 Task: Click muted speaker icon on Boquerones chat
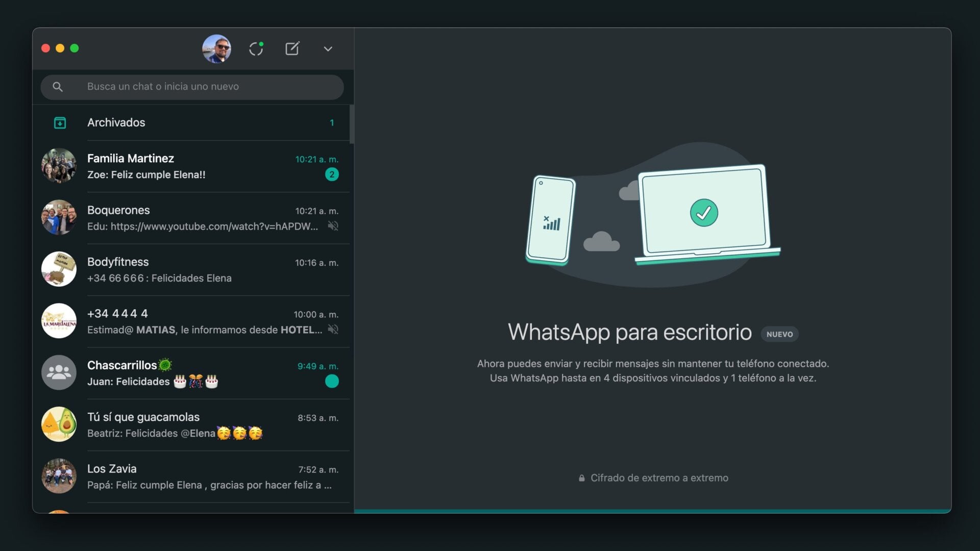click(333, 226)
